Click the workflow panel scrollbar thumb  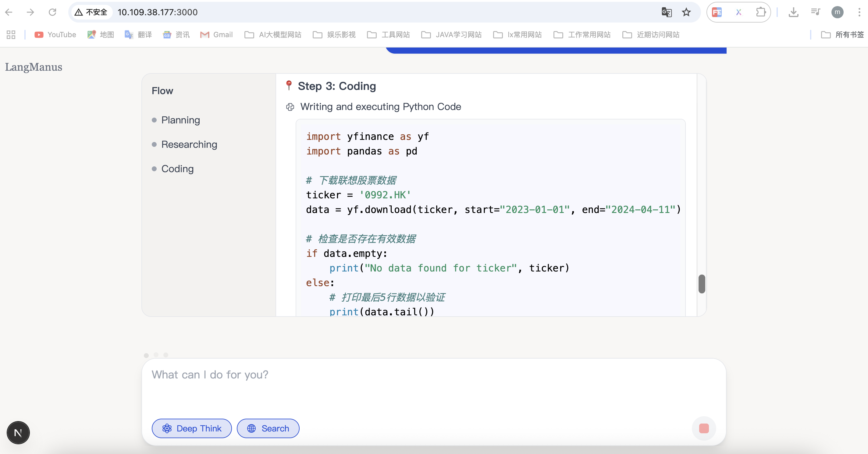[702, 284]
